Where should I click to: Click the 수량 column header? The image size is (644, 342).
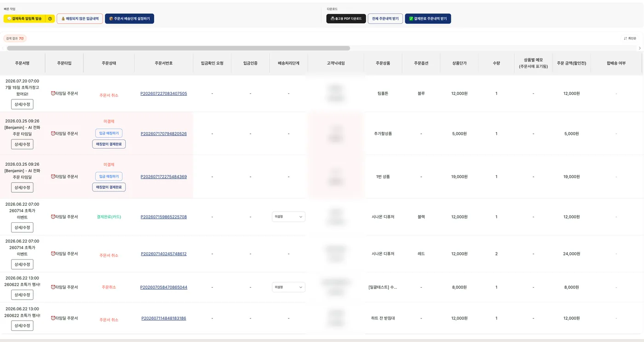[496, 63]
